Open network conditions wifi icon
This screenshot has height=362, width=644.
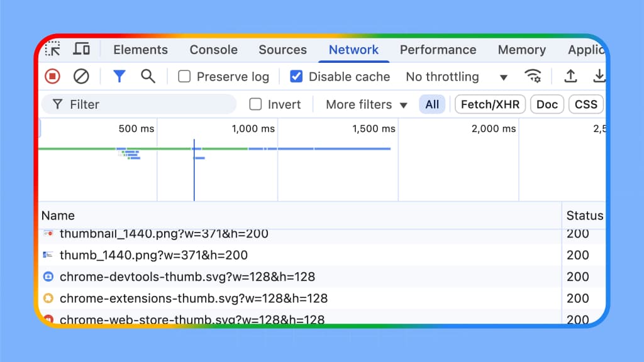pos(533,77)
